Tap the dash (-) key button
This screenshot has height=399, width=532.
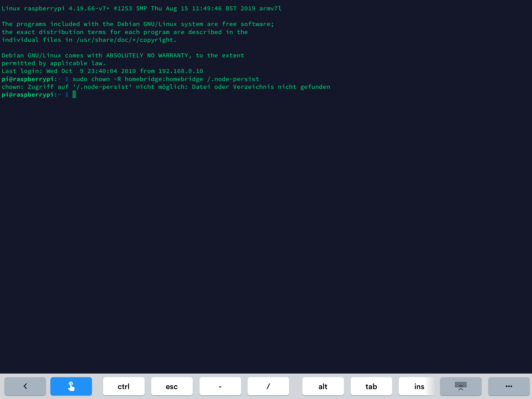point(220,386)
